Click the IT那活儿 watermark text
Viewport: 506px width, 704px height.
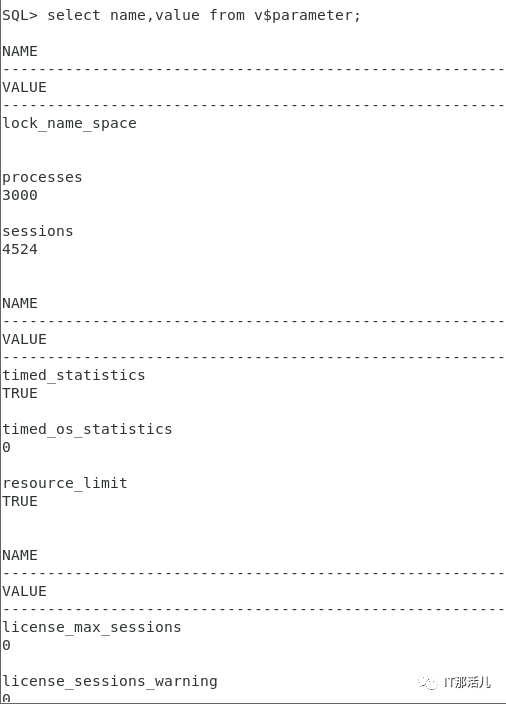click(467, 682)
